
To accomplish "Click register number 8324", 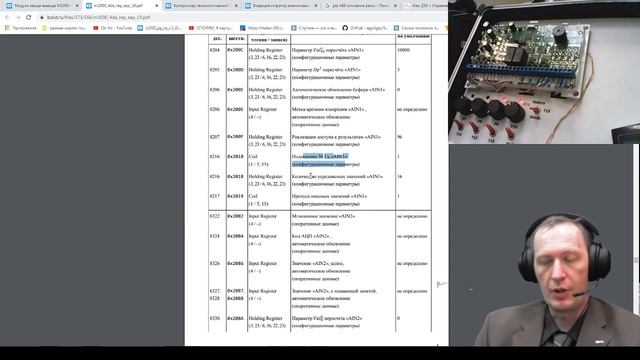I will point(215,236).
